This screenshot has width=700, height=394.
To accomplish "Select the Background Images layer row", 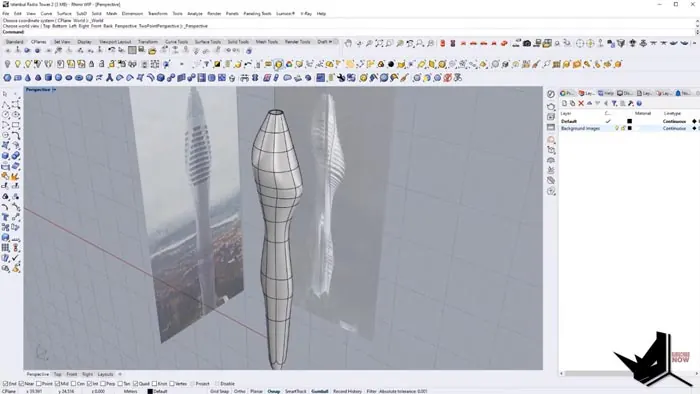I will (629, 129).
